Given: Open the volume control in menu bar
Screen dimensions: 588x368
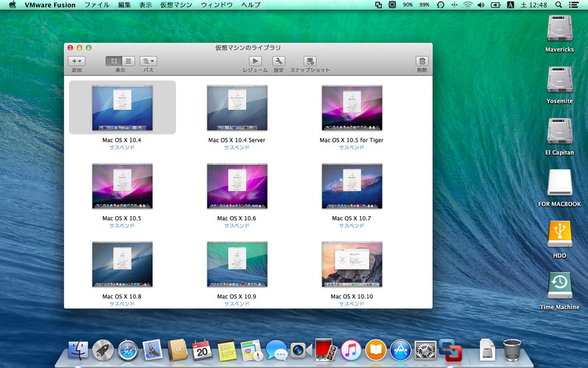Looking at the screenshot, I should 481,5.
